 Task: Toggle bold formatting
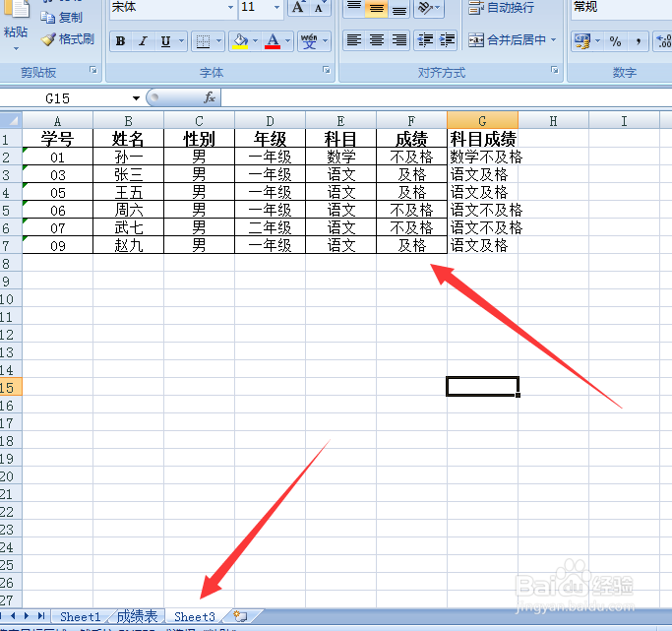[x=120, y=41]
